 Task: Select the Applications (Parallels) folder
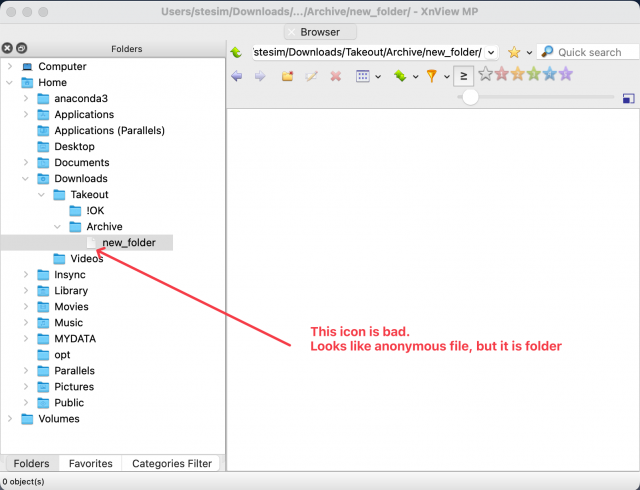(x=109, y=131)
